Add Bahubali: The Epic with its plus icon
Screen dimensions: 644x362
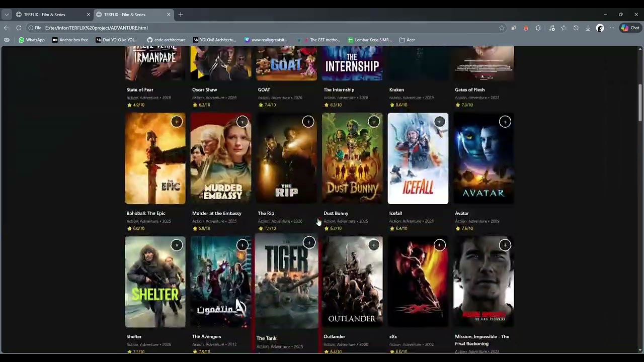click(x=177, y=122)
